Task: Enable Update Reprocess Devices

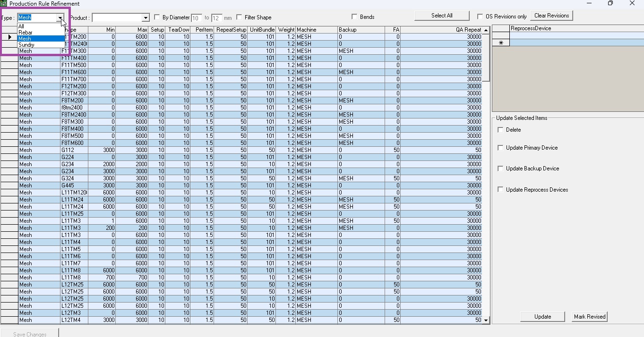Action: click(501, 190)
